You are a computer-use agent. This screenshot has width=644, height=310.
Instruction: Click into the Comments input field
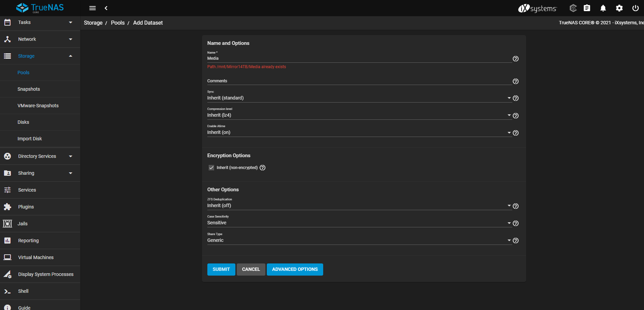coord(358,81)
